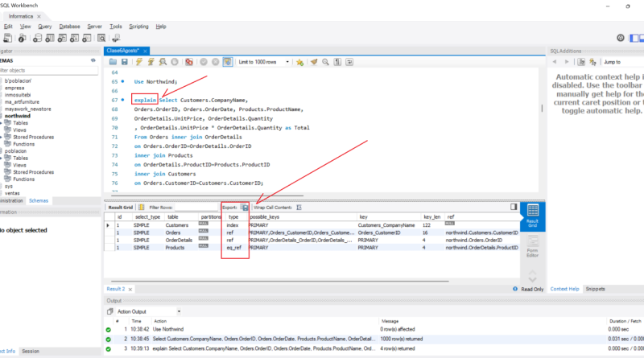The width and height of the screenshot is (644, 358).
Task: Toggle word wrapping in editor
Action: point(349,62)
